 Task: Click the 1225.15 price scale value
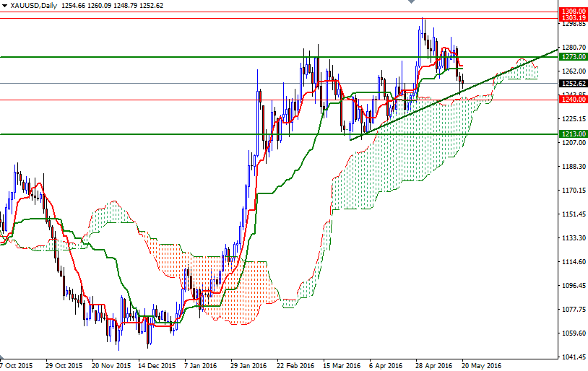click(x=574, y=119)
